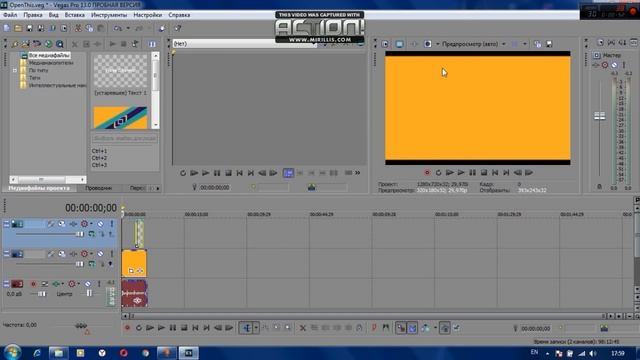Open the Настройки menu
This screenshot has width=640, height=360.
[x=147, y=15]
